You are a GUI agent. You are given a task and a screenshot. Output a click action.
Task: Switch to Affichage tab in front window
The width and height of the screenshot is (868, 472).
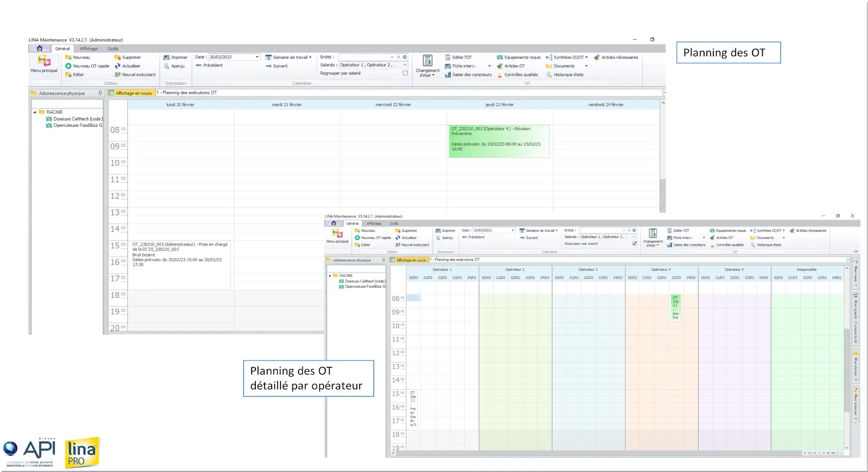click(374, 223)
